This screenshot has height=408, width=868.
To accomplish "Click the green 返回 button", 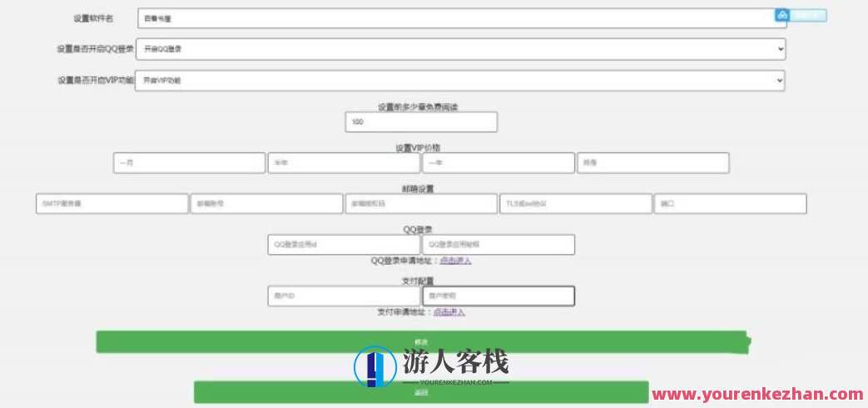I will tap(421, 392).
